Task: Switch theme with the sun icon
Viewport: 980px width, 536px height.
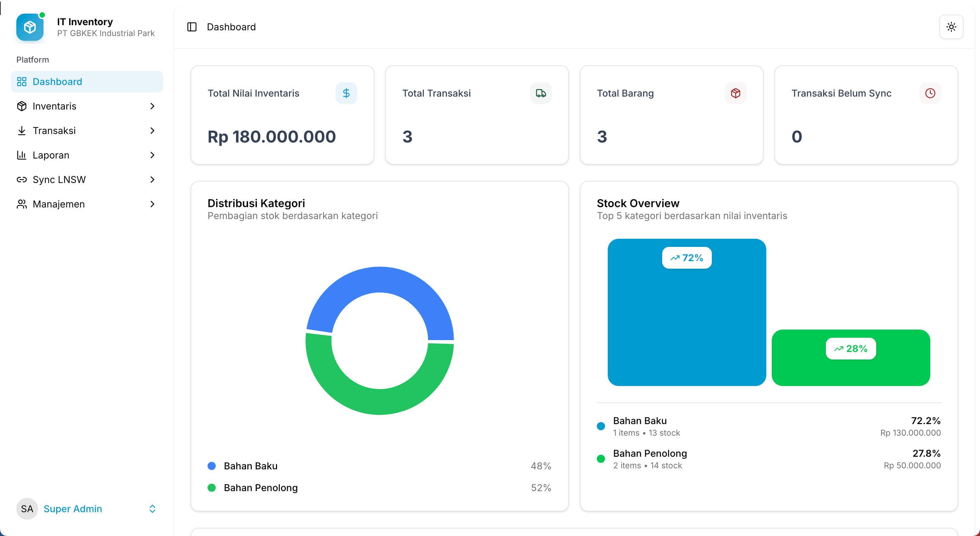Action: point(951,27)
